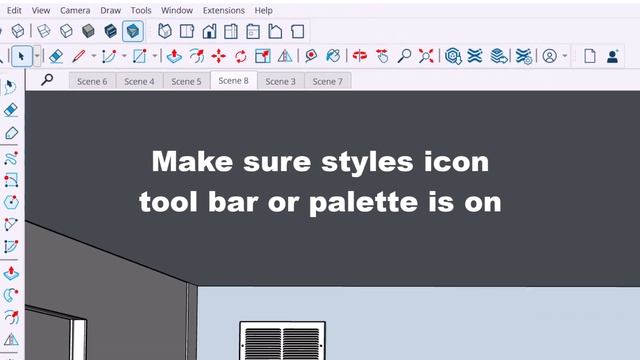This screenshot has height=360, width=640.
Task: Switch to the Top standard view
Action: click(x=187, y=31)
